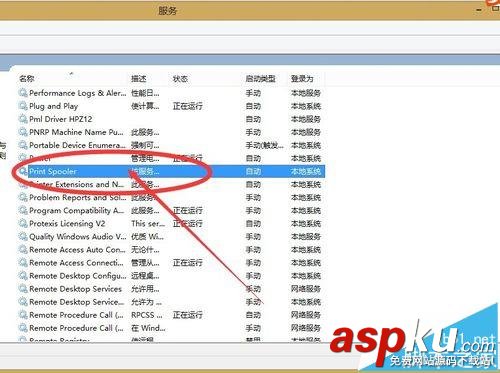Click the icon next to Remote Access Connecti...

[x=23, y=263]
